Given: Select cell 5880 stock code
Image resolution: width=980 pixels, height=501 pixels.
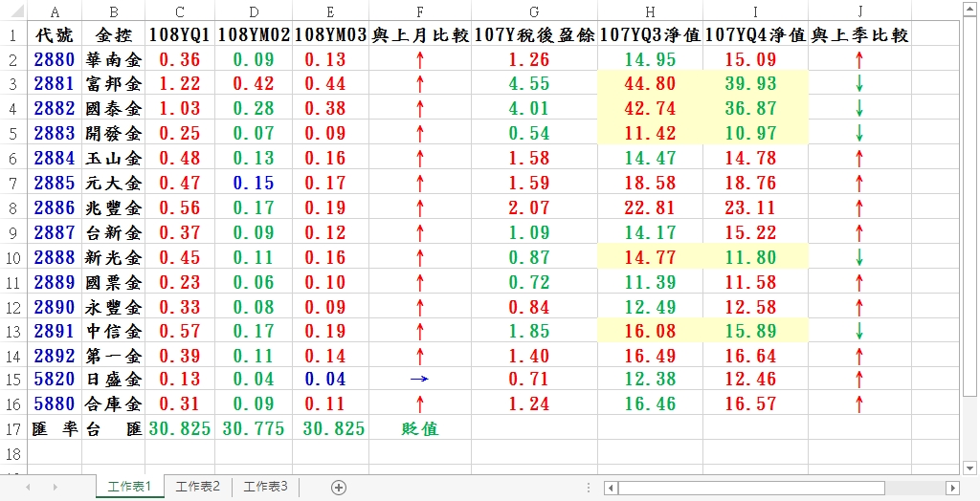Looking at the screenshot, I should tap(55, 404).
